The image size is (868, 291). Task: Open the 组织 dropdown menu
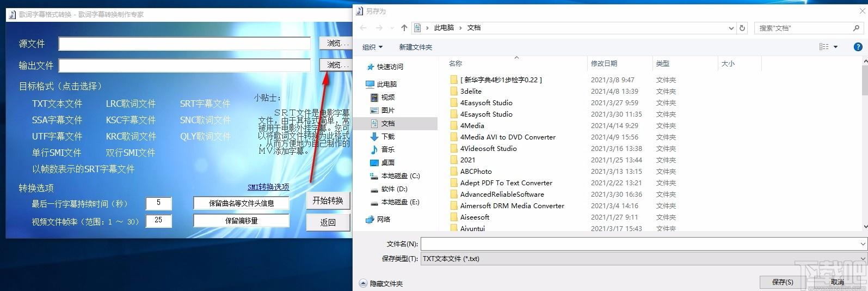(x=372, y=47)
